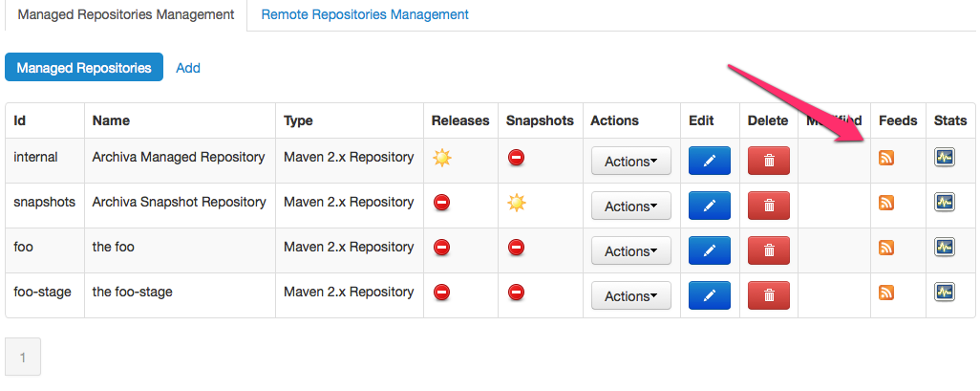Go to page 1 in pagination
980x391 pixels.
click(23, 358)
